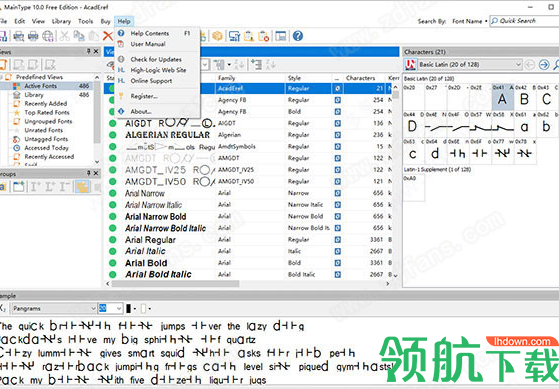The width and height of the screenshot is (559, 389).
Task: Click the font list horizontal scrollbar
Action: [x=175, y=284]
